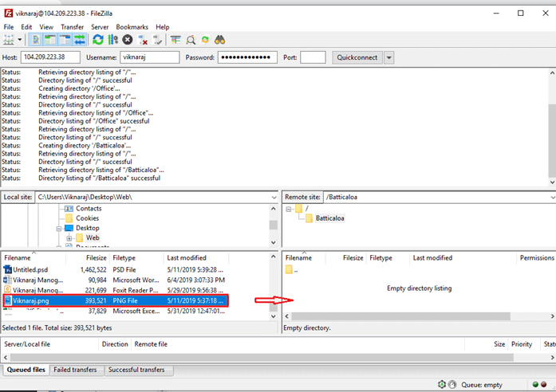Click the gear icon in status bar
The height and width of the screenshot is (392, 556).
click(x=442, y=385)
